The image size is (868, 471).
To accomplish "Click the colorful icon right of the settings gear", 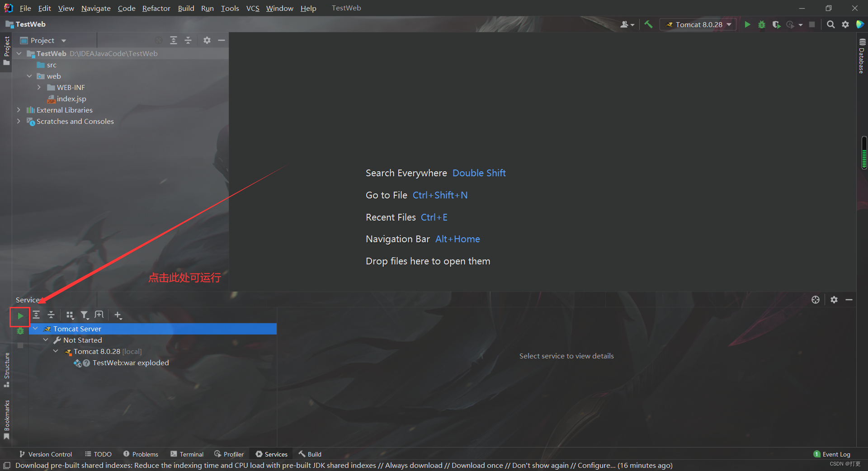I will point(860,24).
